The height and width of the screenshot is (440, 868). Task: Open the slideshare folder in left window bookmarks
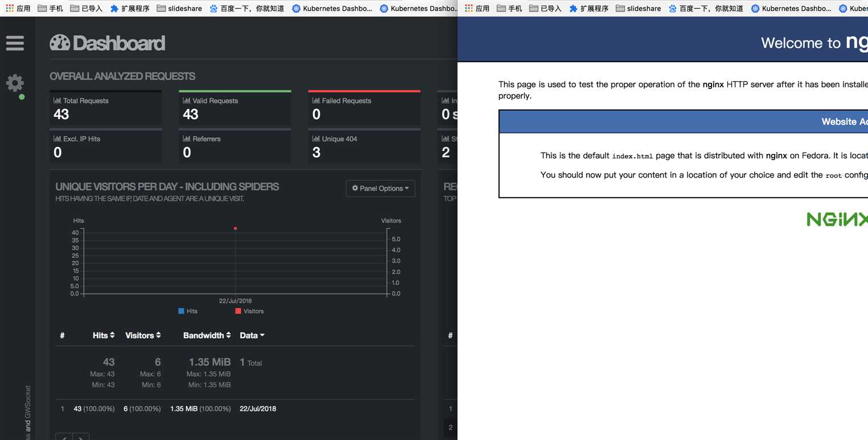(x=179, y=9)
